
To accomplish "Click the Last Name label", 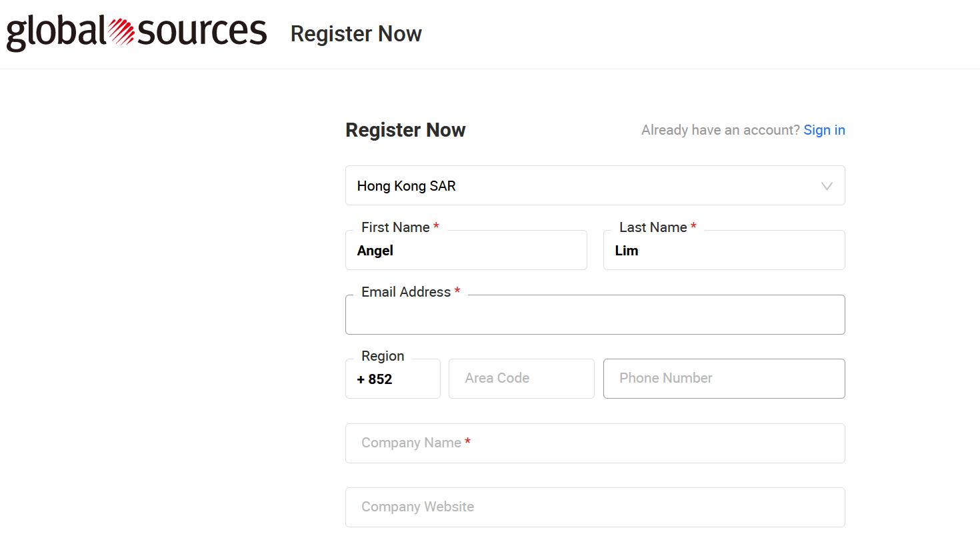I will [653, 227].
